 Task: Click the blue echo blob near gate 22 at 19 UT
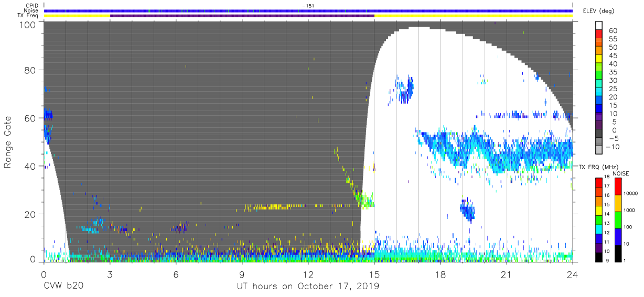(467, 210)
